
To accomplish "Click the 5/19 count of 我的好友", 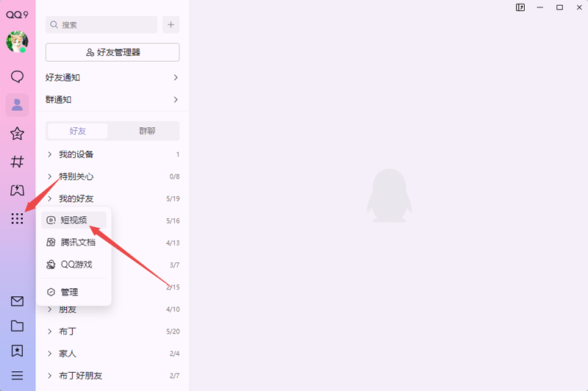I will pyautogui.click(x=173, y=198).
